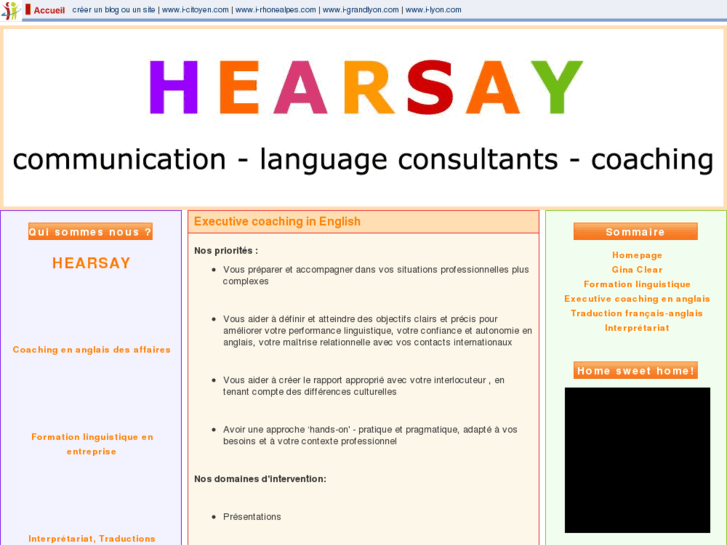Viewport: 727px width, 545px height.
Task: Click the 'Executive coaching in English' article title
Action: click(x=277, y=221)
